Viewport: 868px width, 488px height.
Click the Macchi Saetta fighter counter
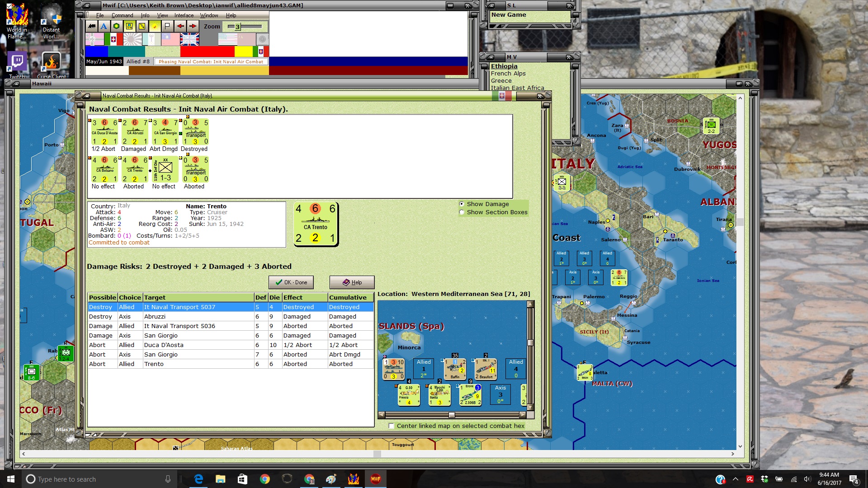tap(439, 395)
